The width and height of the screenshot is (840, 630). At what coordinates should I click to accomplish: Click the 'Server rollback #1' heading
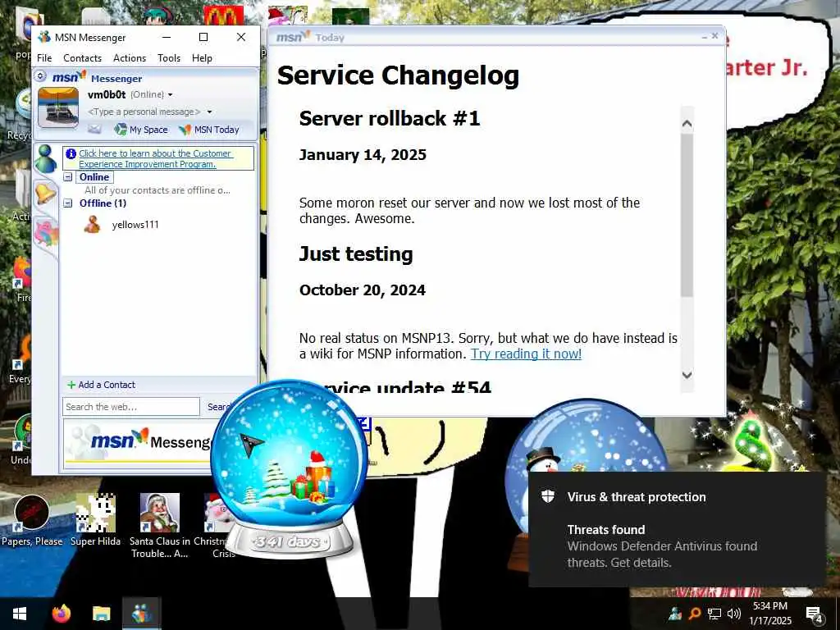coord(390,118)
